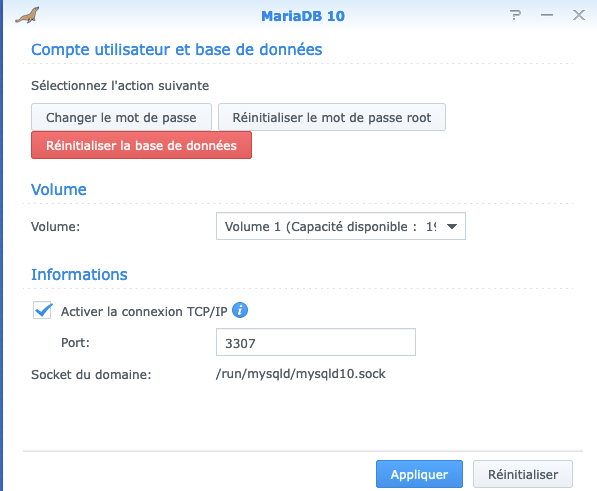The image size is (597, 491).
Task: Click Changer le mot de passe
Action: [121, 117]
